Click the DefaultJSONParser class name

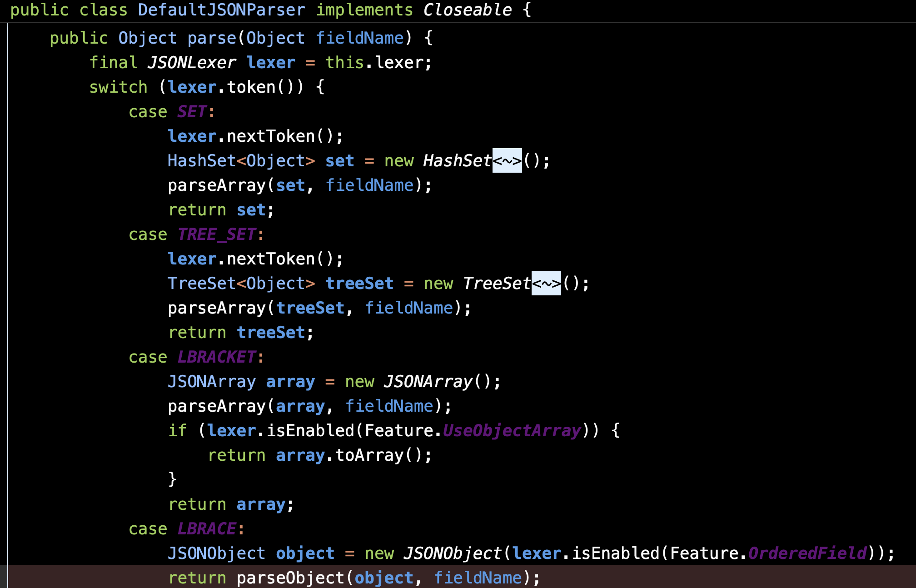(222, 10)
